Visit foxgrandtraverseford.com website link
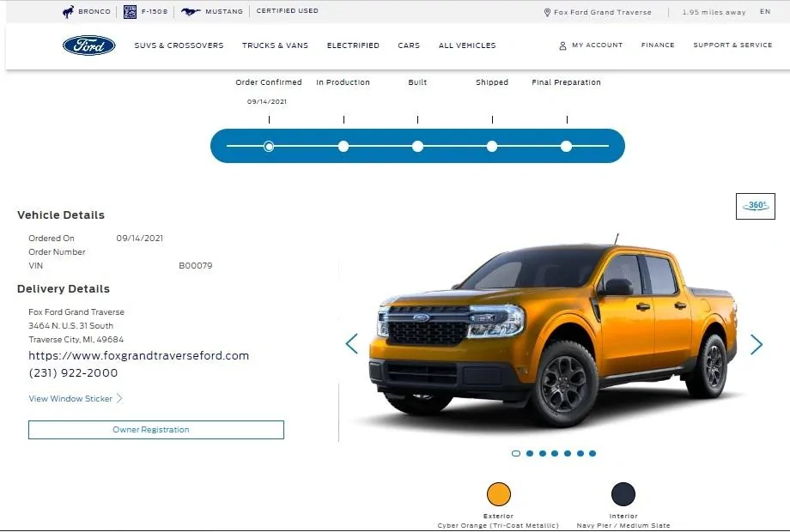This screenshot has height=532, width=790. 138,355
